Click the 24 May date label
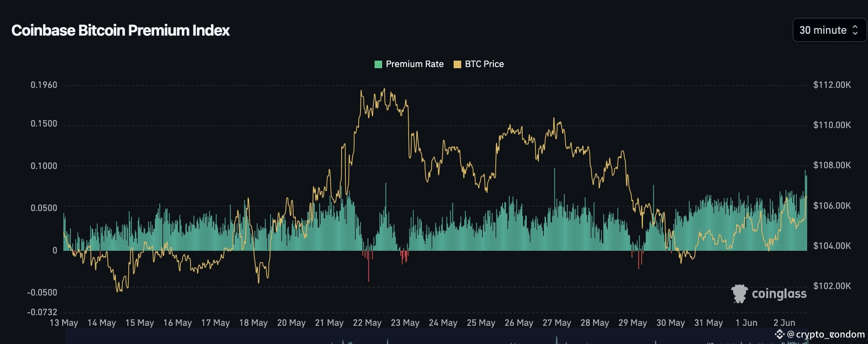Screen dimensions: 868x344 [443, 323]
